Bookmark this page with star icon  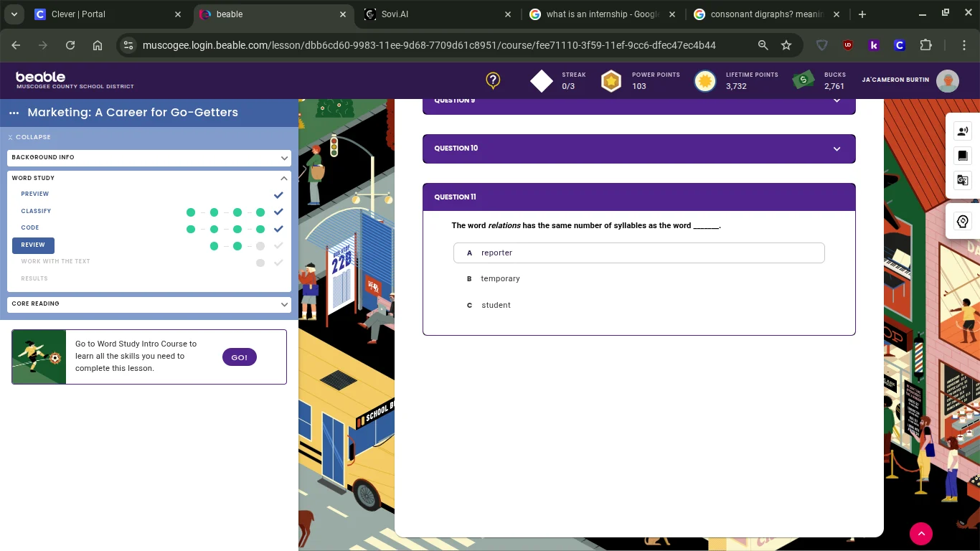[x=786, y=45]
